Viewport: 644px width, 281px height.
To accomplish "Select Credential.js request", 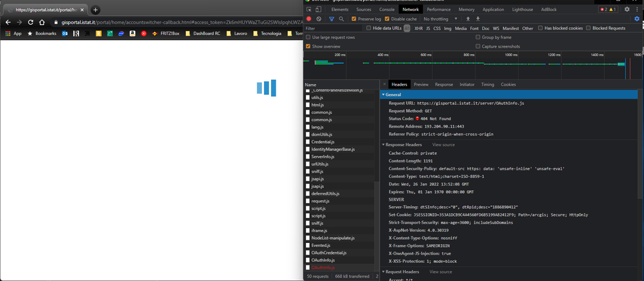I will 339,142.
